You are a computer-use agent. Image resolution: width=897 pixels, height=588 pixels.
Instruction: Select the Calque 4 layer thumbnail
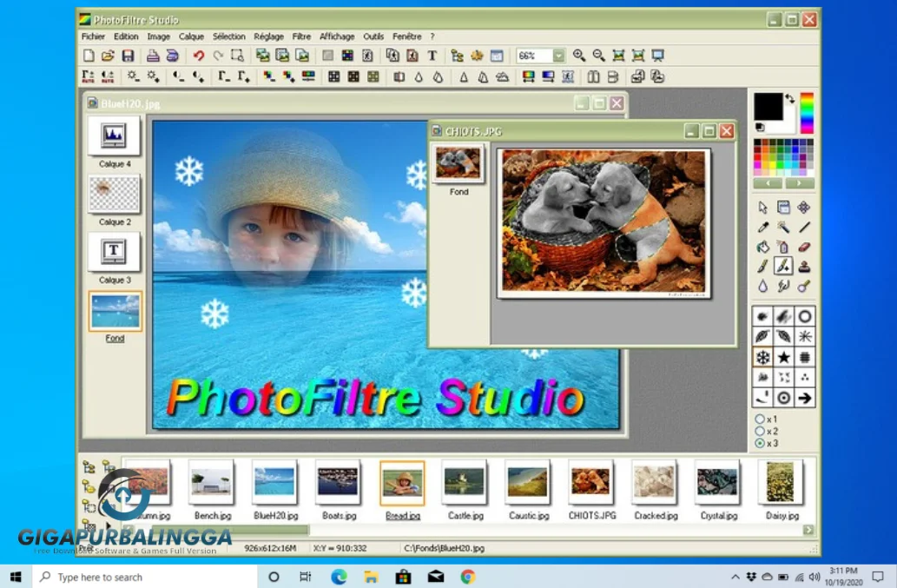[114, 135]
